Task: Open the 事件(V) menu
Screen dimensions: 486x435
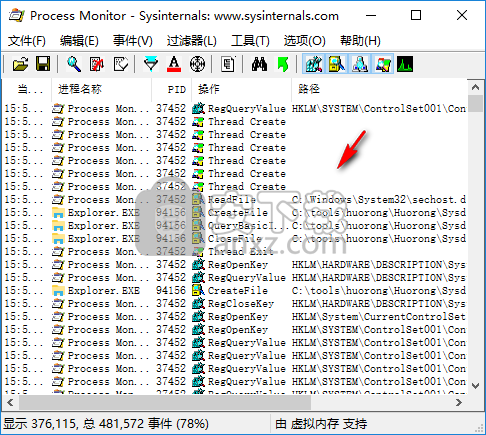Action: coord(133,41)
